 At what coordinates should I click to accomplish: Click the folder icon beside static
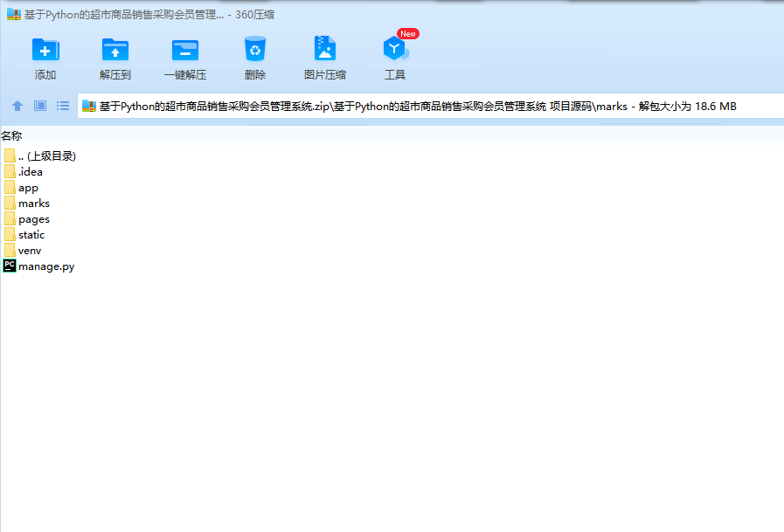tap(10, 234)
